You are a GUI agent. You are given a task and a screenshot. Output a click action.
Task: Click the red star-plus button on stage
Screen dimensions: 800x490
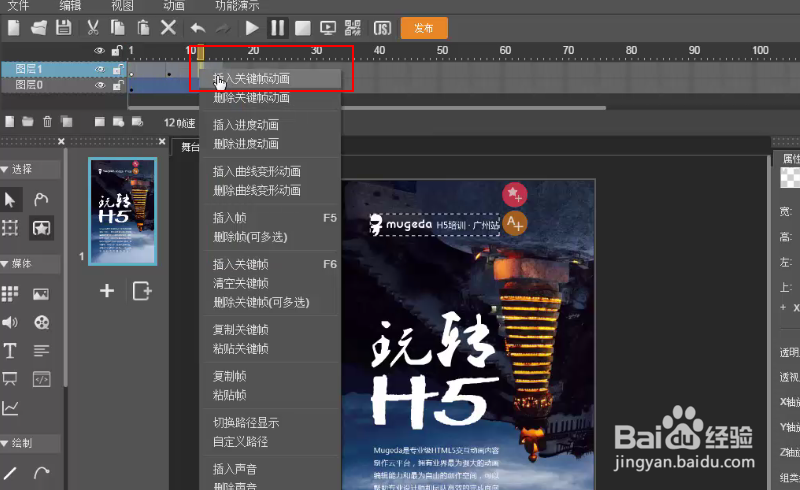click(x=514, y=194)
